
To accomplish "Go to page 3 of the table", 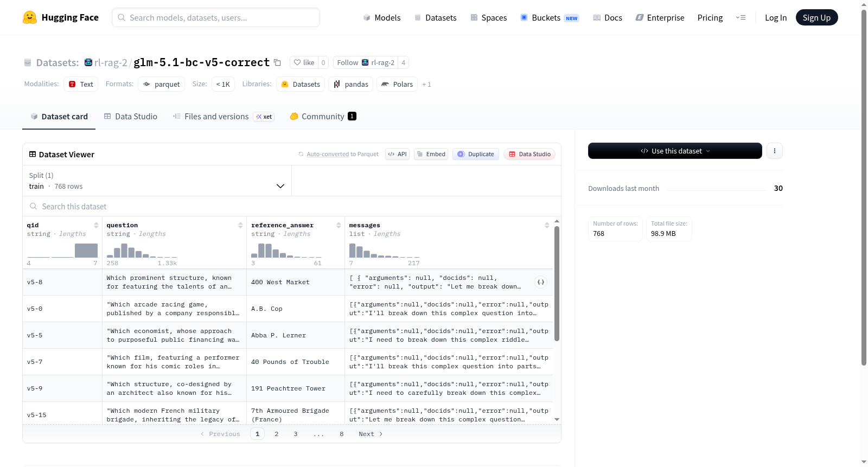I will click(x=296, y=434).
